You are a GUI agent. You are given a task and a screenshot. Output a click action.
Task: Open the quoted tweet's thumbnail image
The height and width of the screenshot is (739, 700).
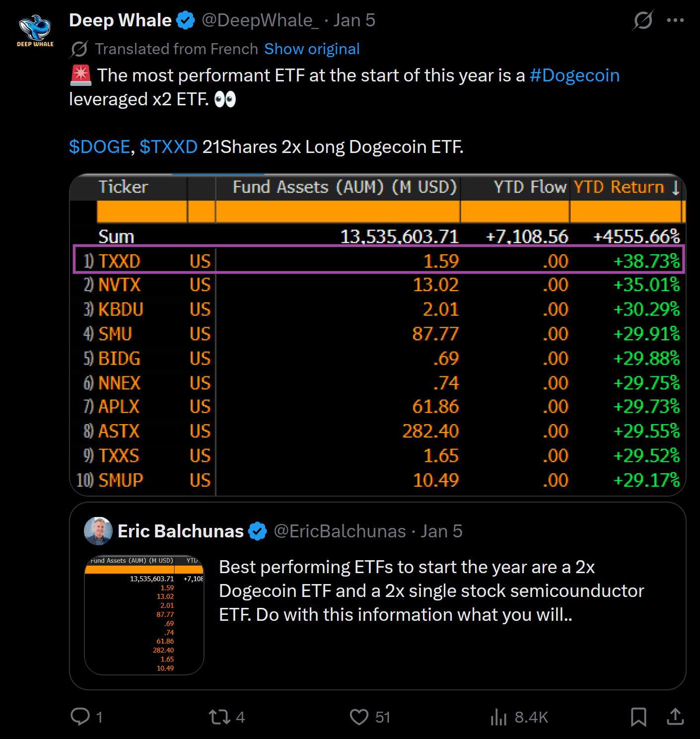[x=144, y=615]
